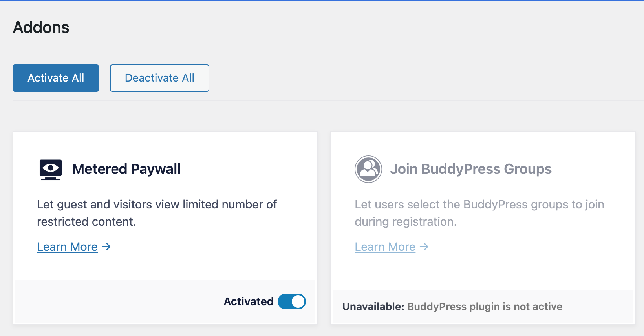Click the arrow after Metered Paywall's Learn More
This screenshot has width=644, height=336.
point(106,247)
